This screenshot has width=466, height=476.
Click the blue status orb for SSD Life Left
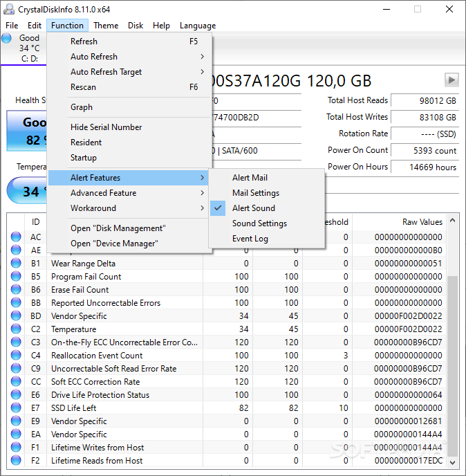[x=16, y=408]
